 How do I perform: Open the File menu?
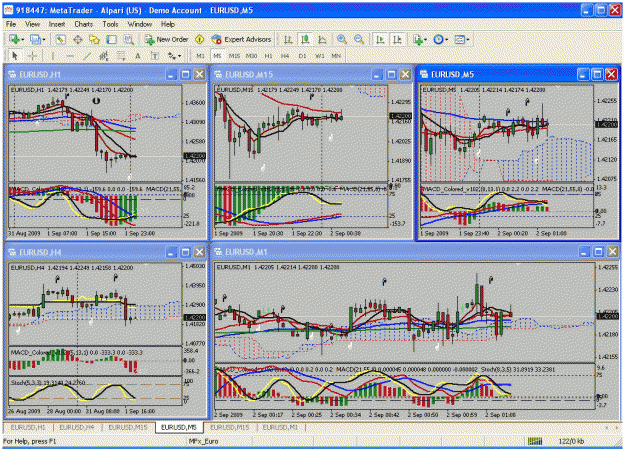tap(11, 24)
